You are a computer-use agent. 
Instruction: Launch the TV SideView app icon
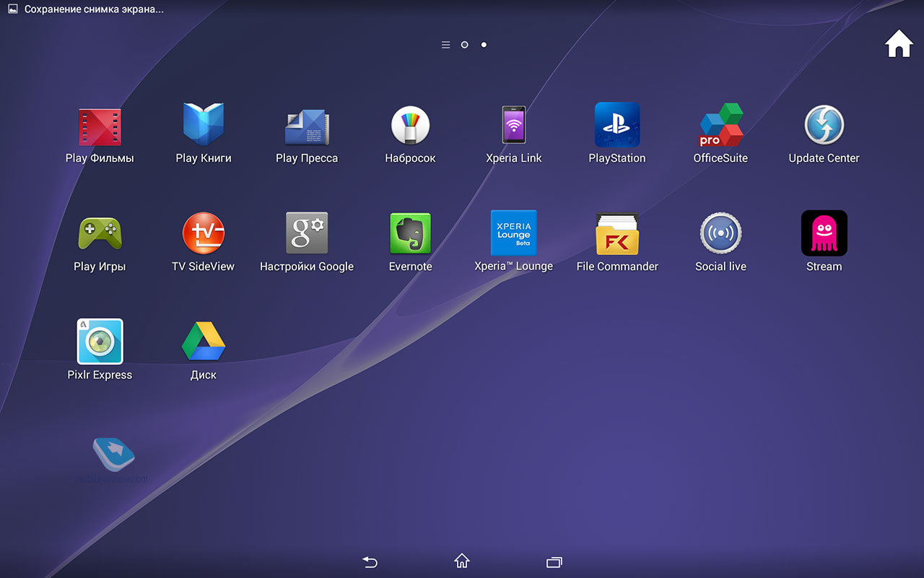(204, 233)
